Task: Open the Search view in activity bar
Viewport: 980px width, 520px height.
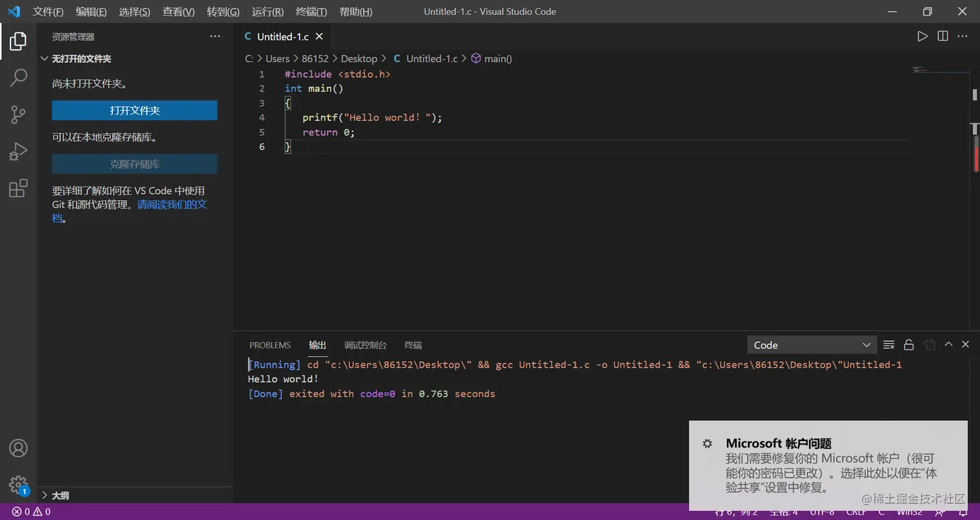Action: click(18, 78)
